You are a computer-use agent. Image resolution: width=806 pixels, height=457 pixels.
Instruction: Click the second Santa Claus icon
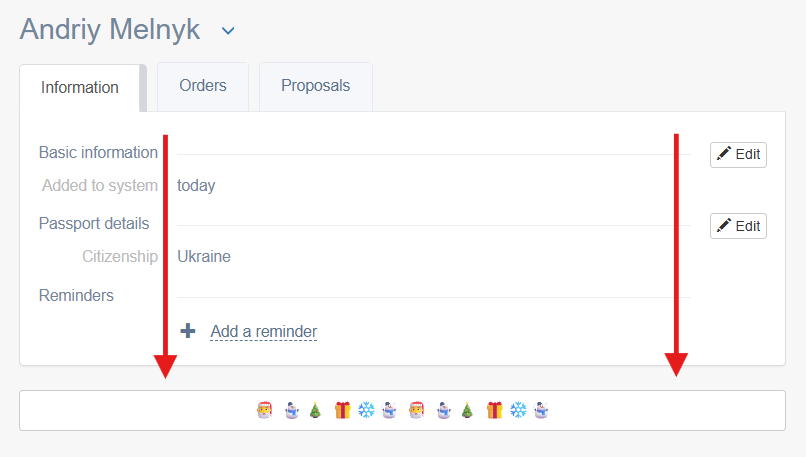tap(417, 410)
